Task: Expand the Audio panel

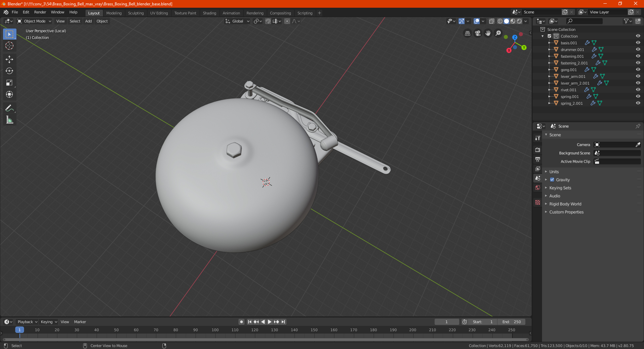Action: pos(554,196)
